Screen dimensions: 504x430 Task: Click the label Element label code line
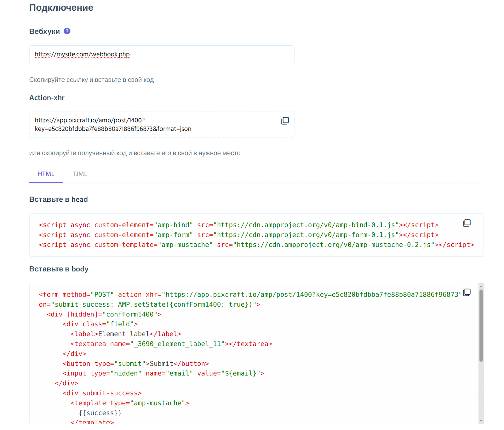pyautogui.click(x=126, y=334)
